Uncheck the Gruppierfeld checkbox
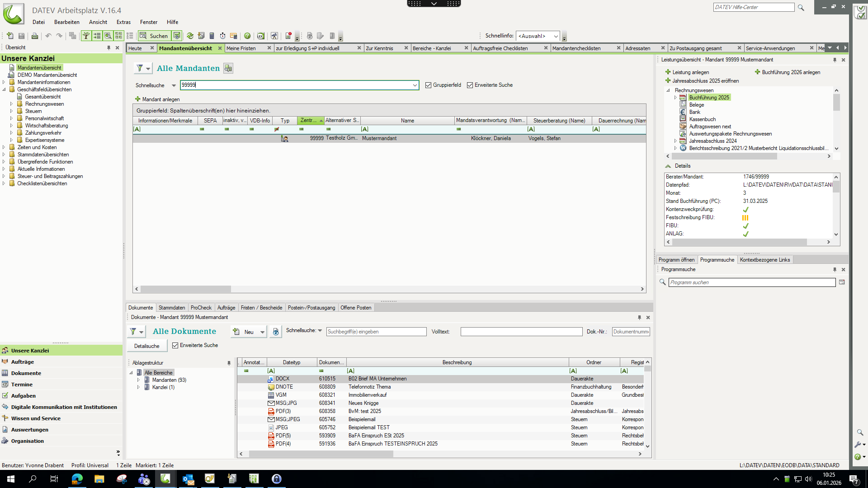The width and height of the screenshot is (868, 488). tap(428, 85)
